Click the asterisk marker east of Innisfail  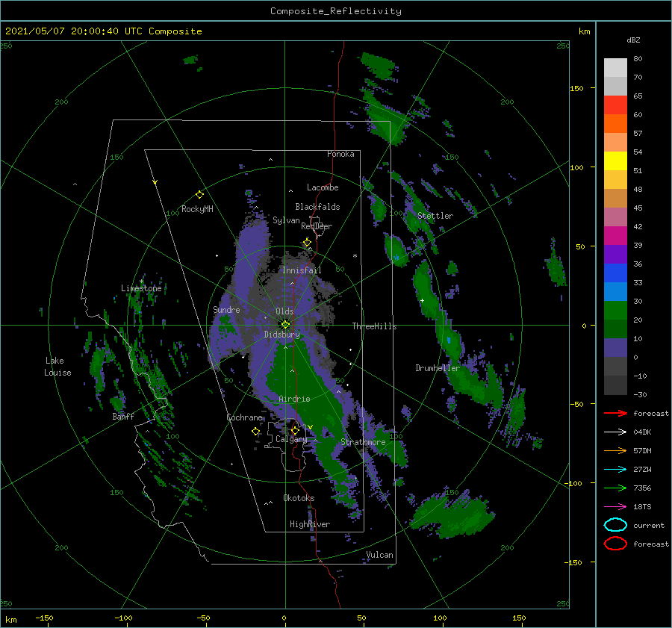tap(355, 256)
